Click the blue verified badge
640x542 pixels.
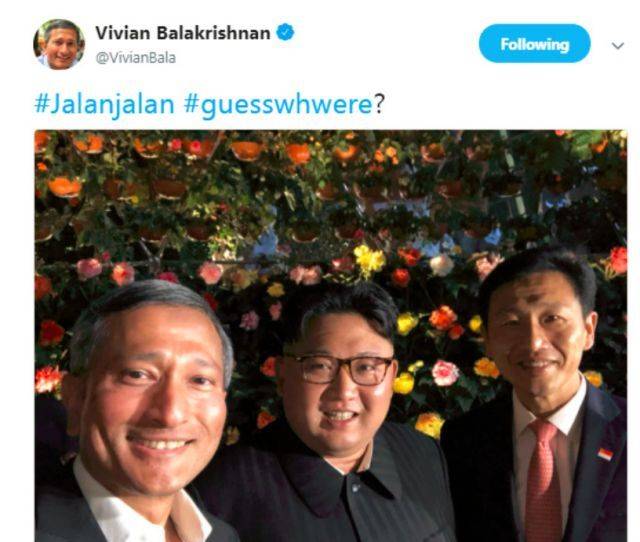[x=286, y=32]
